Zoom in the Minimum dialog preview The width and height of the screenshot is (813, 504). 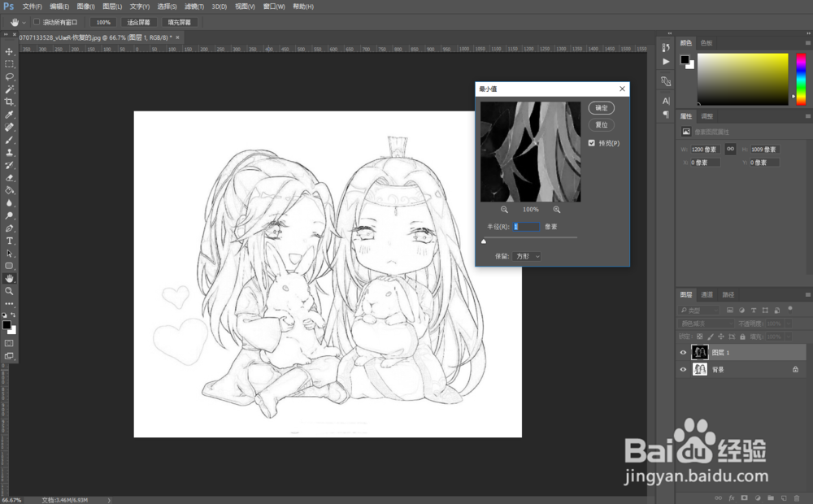tap(556, 210)
